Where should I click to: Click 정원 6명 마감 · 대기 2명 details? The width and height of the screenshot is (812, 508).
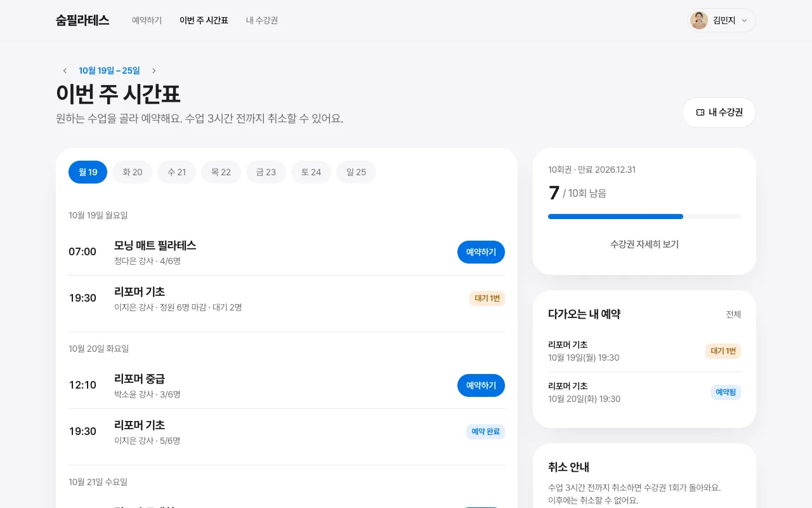tap(200, 307)
